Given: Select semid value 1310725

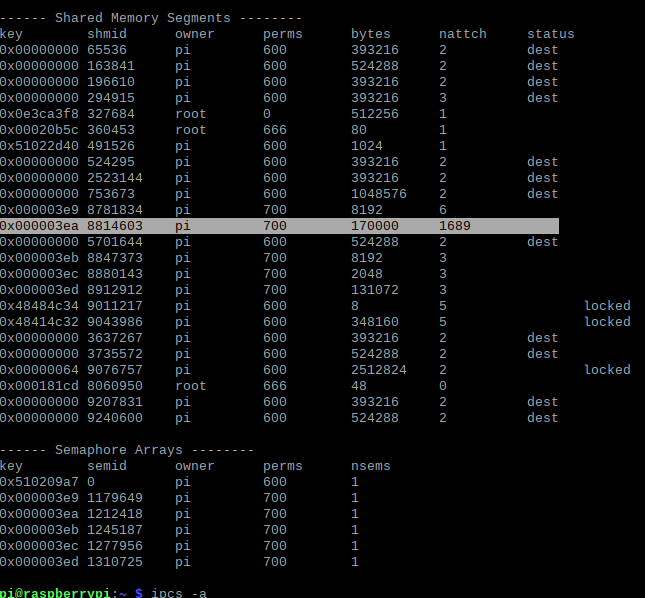Looking at the screenshot, I should click(115, 562).
